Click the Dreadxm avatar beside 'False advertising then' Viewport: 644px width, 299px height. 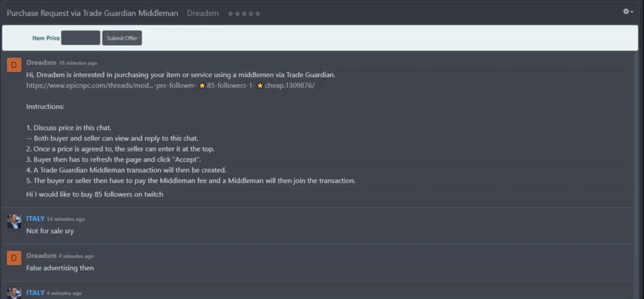[14, 258]
